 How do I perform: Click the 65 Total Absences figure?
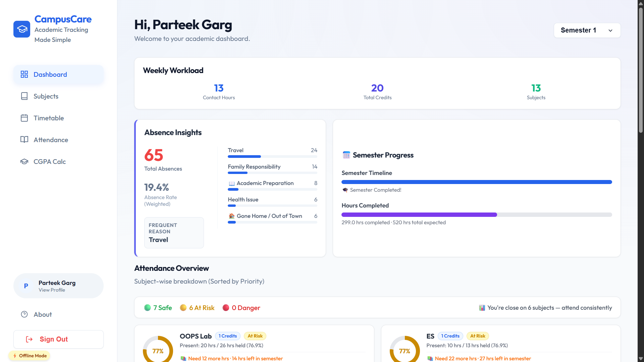click(154, 155)
